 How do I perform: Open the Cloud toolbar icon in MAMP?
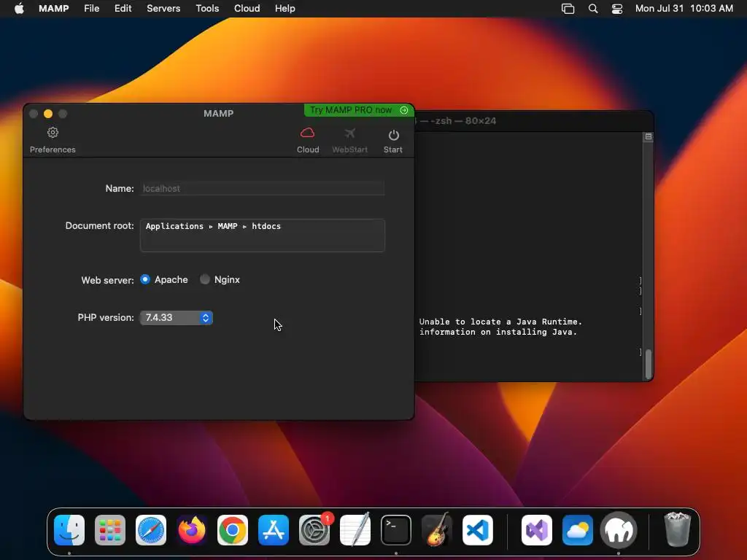(x=308, y=133)
